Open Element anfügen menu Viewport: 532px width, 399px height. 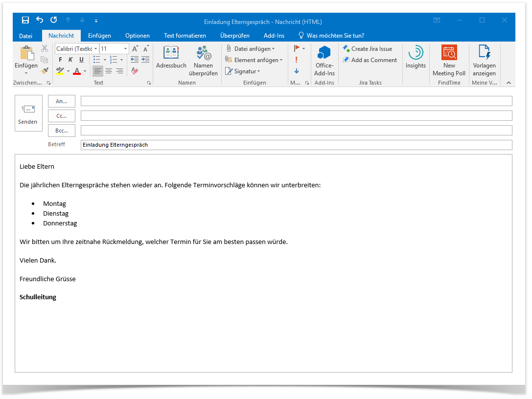254,60
